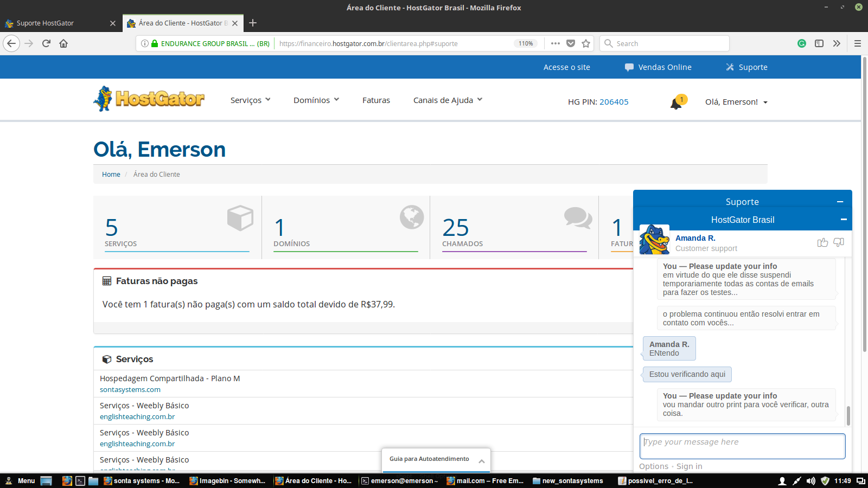Click the Home breadcrumb link
This screenshot has width=868, height=488.
[111, 175]
